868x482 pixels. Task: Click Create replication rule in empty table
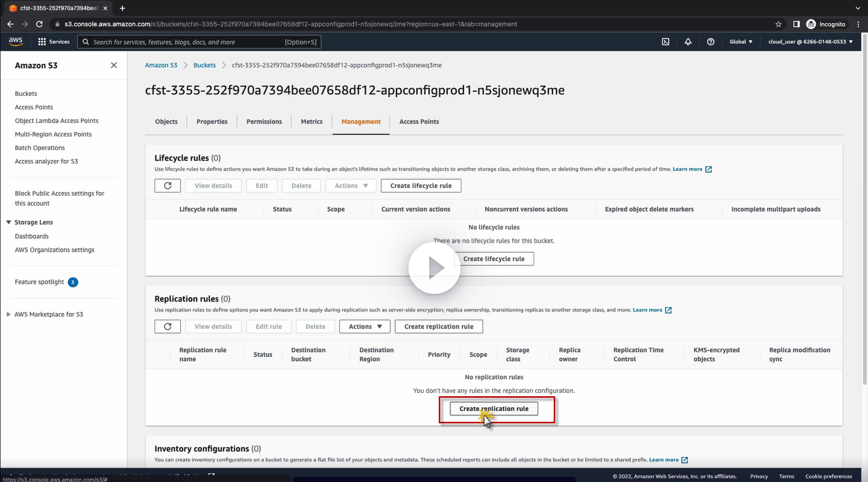click(494, 409)
